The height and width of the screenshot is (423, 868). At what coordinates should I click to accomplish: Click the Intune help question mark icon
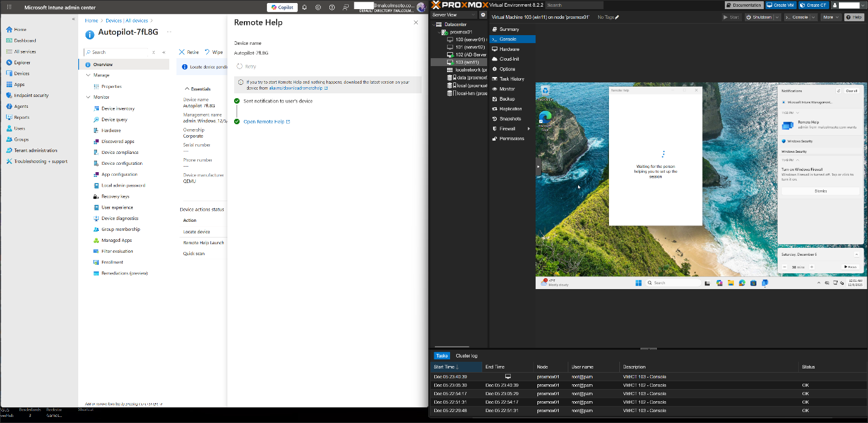point(332,7)
